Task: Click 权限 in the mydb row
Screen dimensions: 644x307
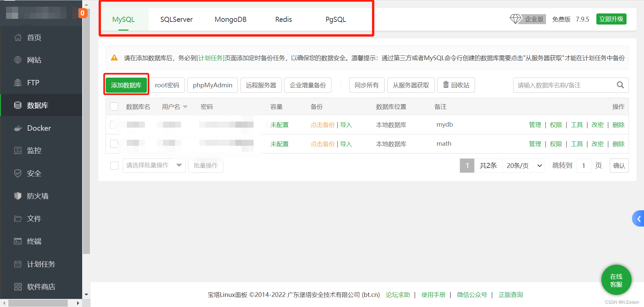Action: [x=556, y=125]
